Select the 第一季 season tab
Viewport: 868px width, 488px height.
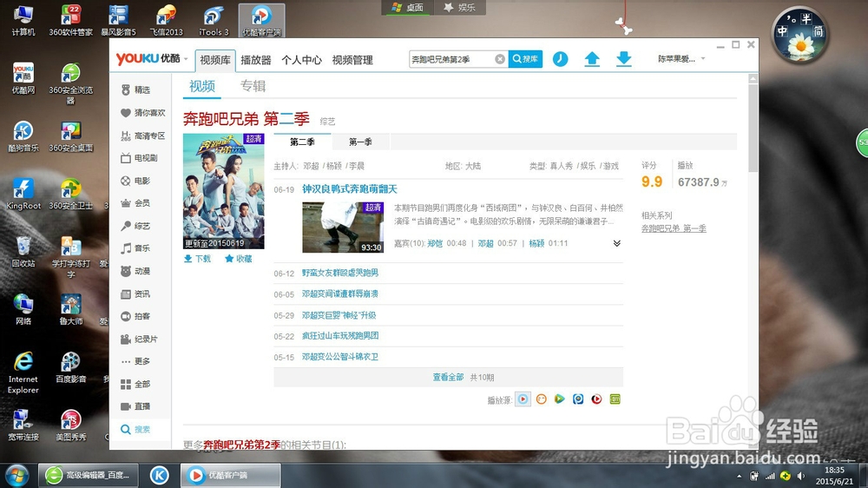coord(360,142)
